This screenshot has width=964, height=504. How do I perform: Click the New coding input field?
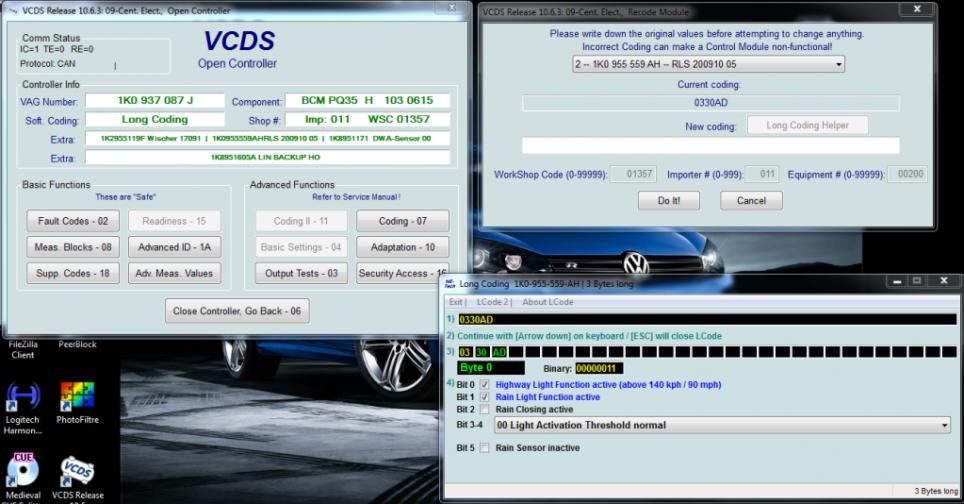click(711, 146)
